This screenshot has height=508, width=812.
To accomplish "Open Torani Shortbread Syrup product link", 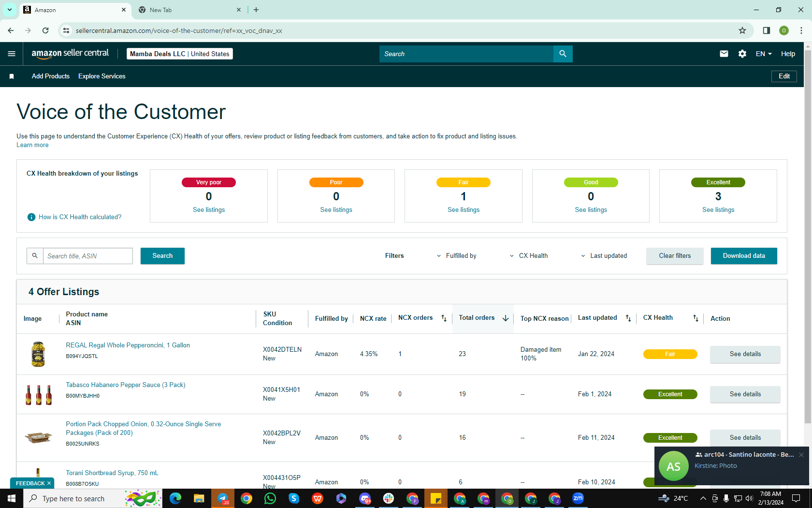I will tap(112, 473).
